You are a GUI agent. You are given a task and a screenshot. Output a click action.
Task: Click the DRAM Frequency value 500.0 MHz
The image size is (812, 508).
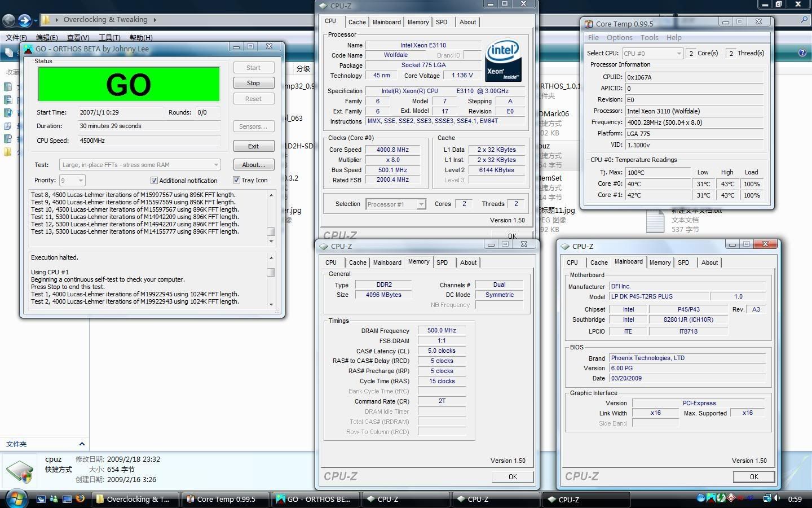pyautogui.click(x=442, y=331)
